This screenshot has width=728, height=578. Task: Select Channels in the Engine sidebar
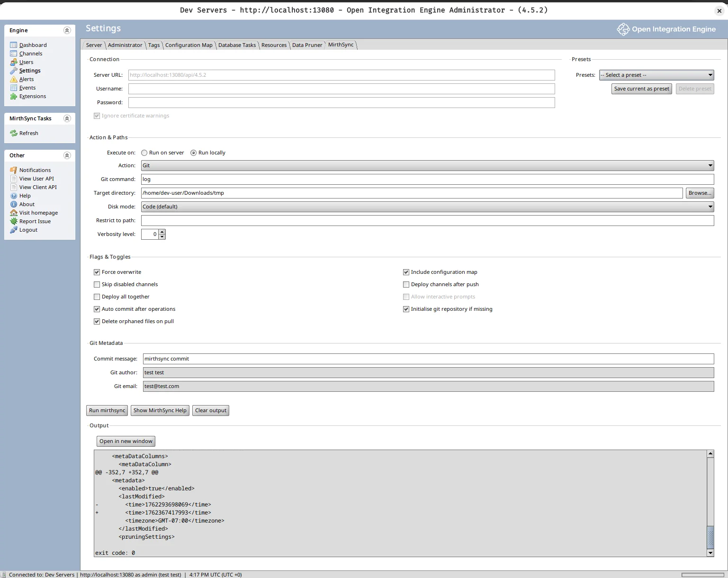(30, 54)
